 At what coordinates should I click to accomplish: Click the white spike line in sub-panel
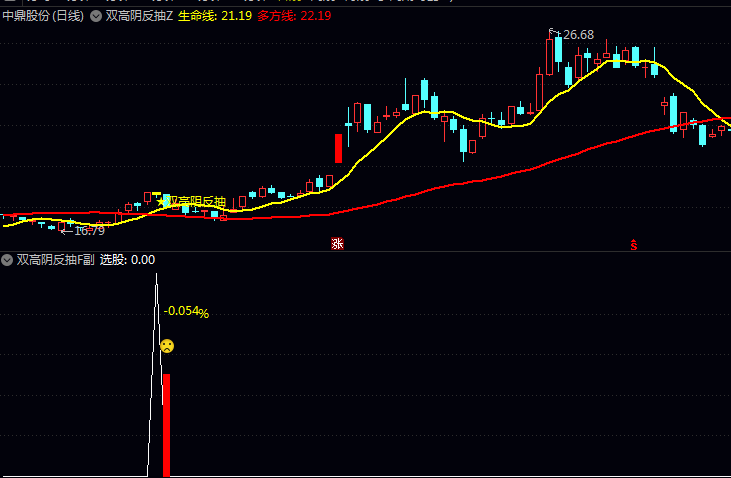pyautogui.click(x=156, y=375)
